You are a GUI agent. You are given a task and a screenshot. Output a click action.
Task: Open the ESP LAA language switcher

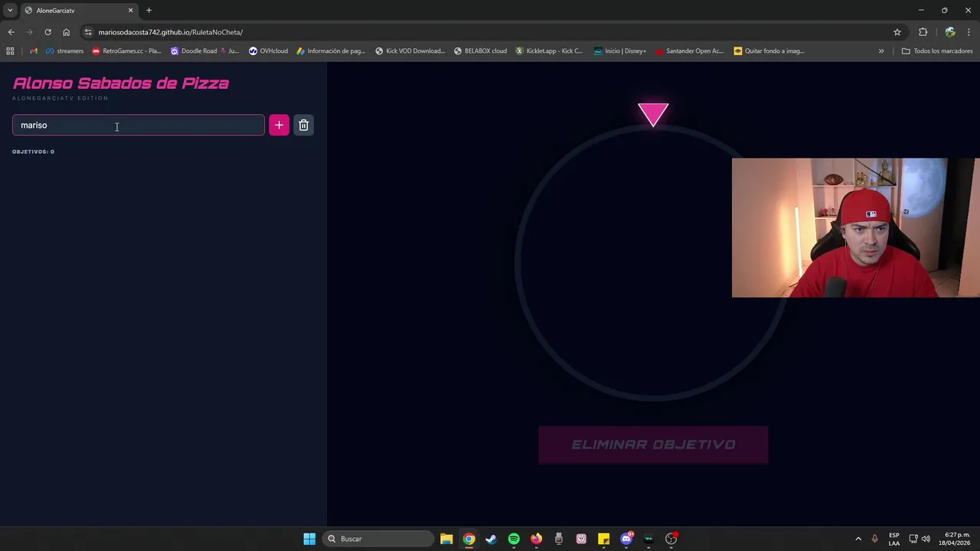coord(894,539)
